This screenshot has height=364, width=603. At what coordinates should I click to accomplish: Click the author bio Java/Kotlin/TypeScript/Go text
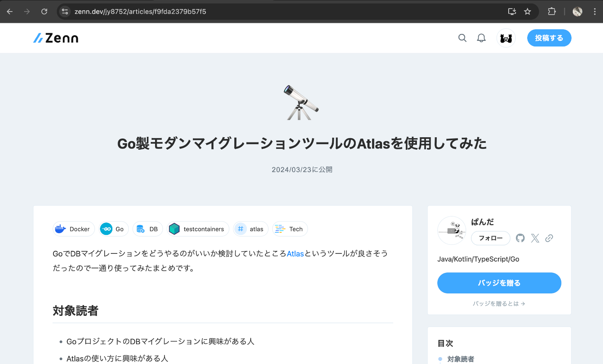click(x=478, y=259)
